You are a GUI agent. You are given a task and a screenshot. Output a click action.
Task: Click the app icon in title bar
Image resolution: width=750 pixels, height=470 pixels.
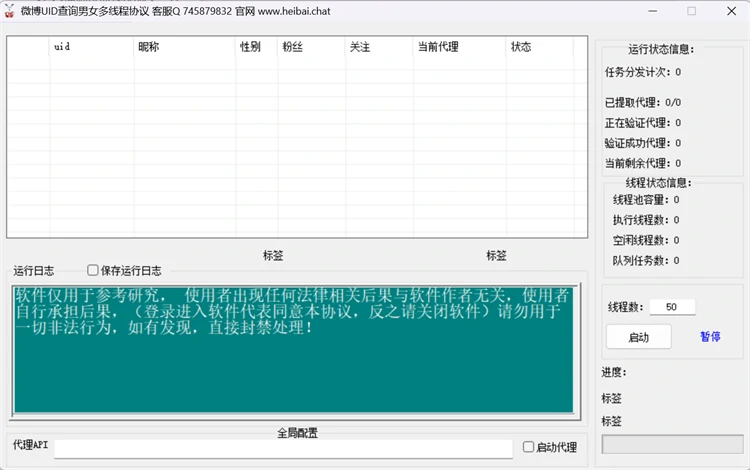pyautogui.click(x=10, y=11)
